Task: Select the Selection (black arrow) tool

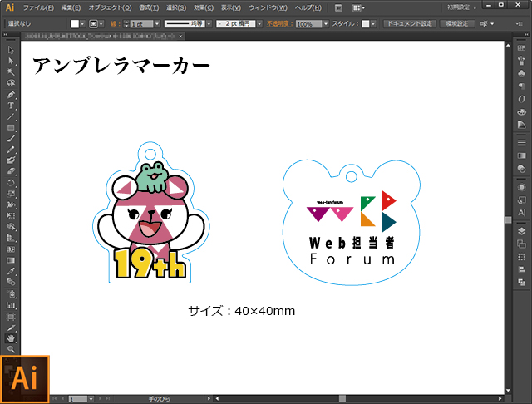Action: pos(11,50)
